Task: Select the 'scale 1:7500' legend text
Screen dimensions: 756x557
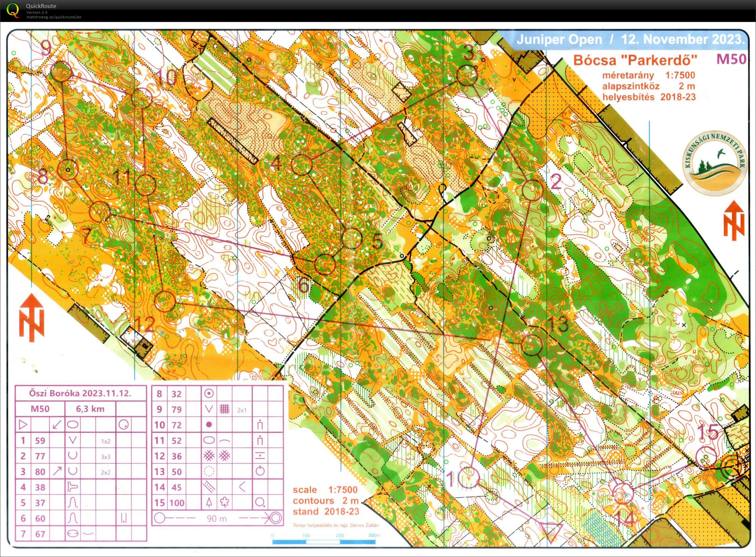Action: coord(325,490)
